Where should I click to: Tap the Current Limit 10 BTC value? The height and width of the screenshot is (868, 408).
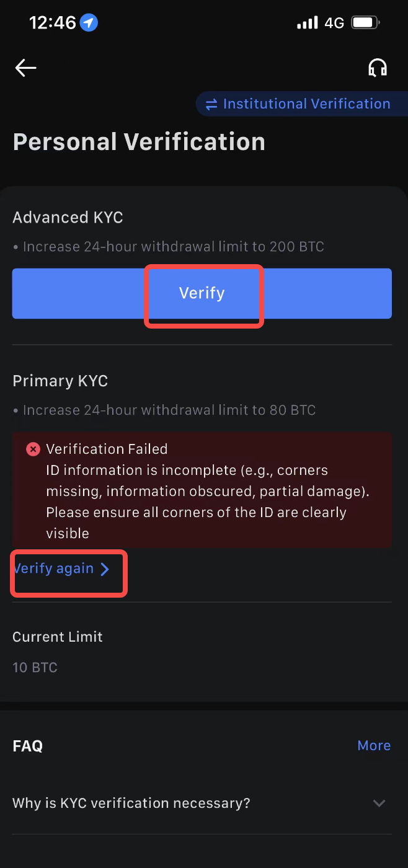click(35, 668)
